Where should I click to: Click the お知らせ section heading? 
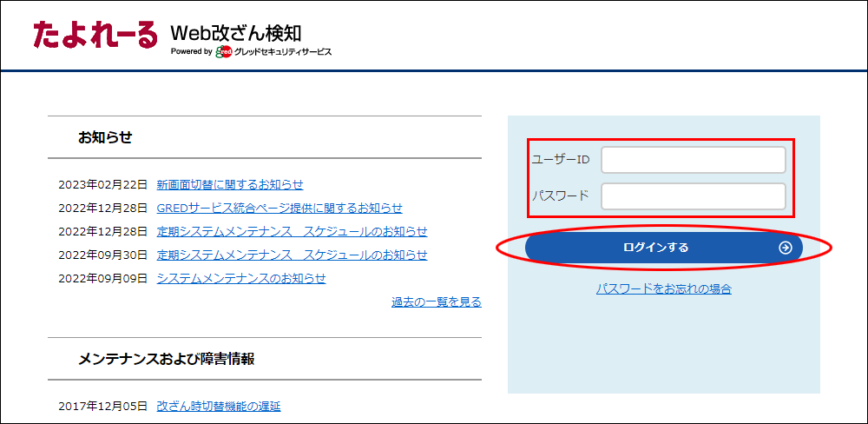coord(105,137)
